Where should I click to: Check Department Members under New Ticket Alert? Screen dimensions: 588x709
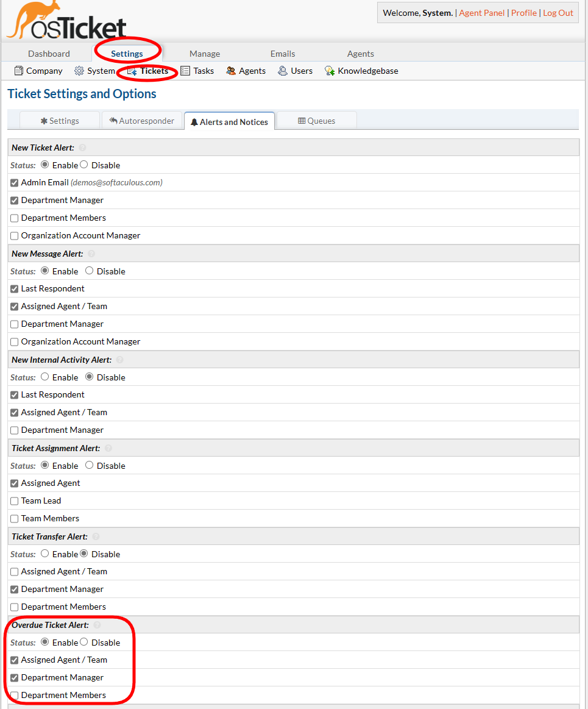pyautogui.click(x=15, y=218)
